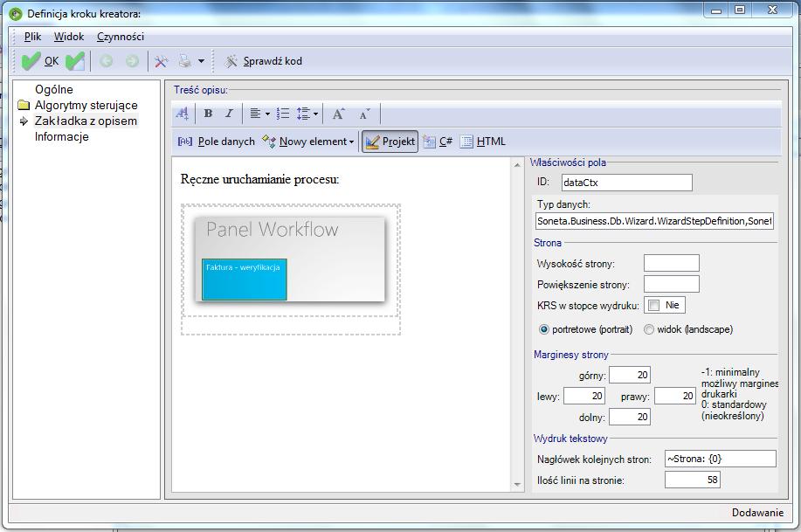Click the Faktura - weryfikacja blue tile
Viewport: 801px width, 532px height.
pyautogui.click(x=245, y=279)
